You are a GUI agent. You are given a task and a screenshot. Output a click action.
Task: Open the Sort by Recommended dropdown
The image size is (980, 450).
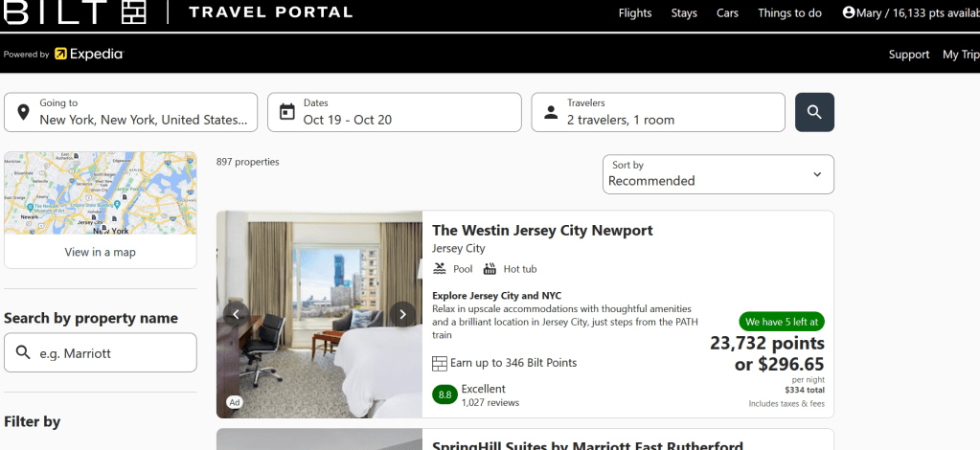(x=718, y=174)
